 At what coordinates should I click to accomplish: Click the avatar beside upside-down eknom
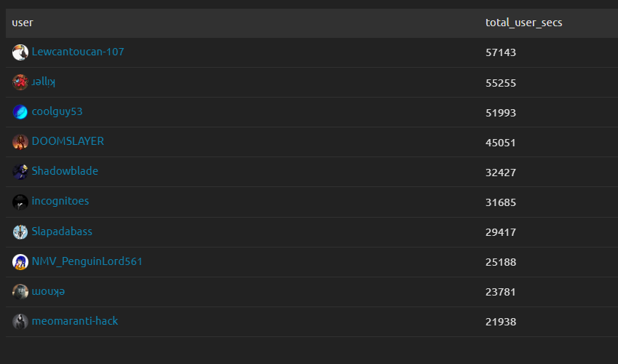tap(20, 292)
